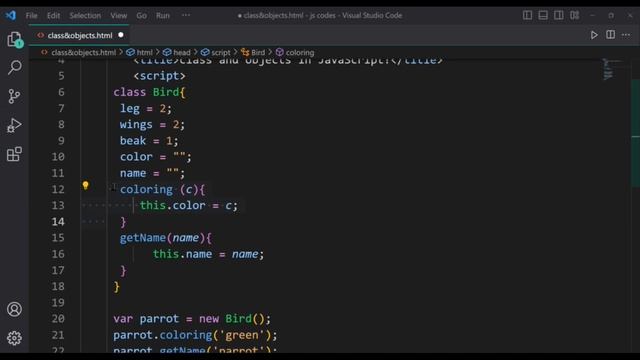This screenshot has height=360, width=640.
Task: Open the Explorer view in activity bar
Action: [15, 40]
